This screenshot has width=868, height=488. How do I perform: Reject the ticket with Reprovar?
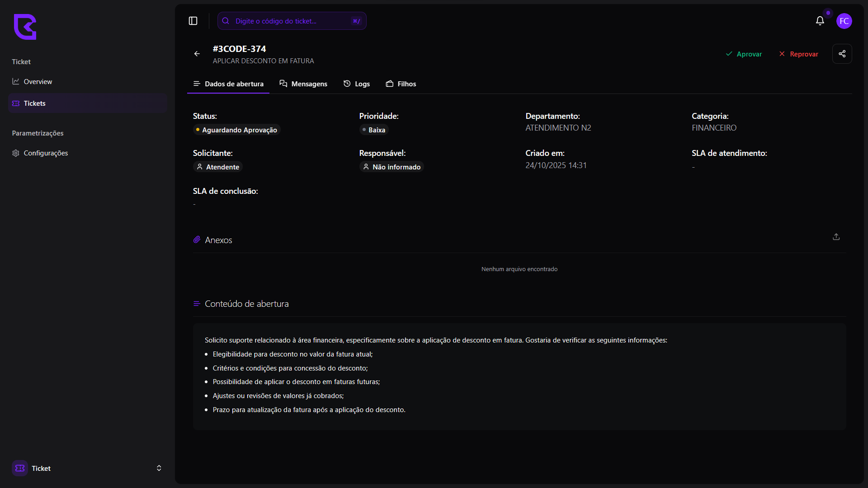[798, 54]
